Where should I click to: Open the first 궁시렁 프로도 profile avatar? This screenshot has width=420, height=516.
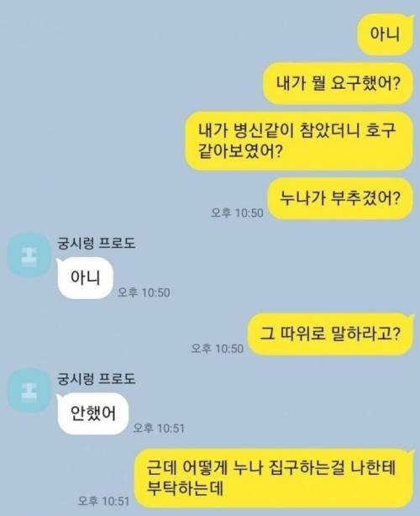(x=29, y=255)
